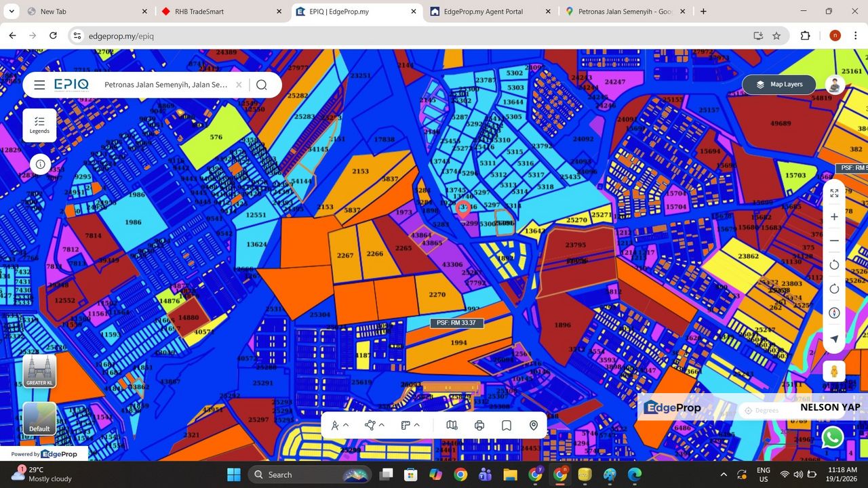Image resolution: width=868 pixels, height=488 pixels.
Task: Toggle fullscreen map view
Action: (x=834, y=193)
